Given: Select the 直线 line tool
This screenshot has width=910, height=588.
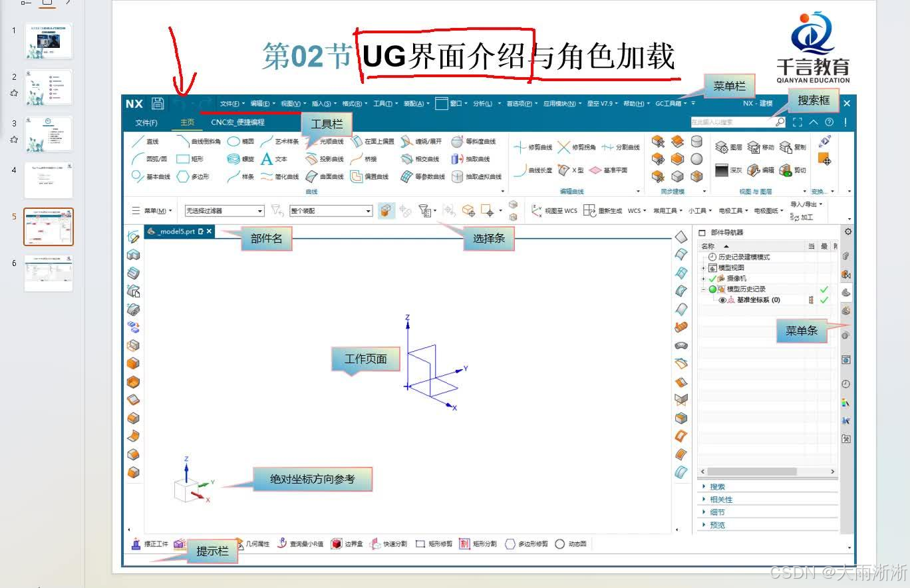Looking at the screenshot, I should point(145,142).
